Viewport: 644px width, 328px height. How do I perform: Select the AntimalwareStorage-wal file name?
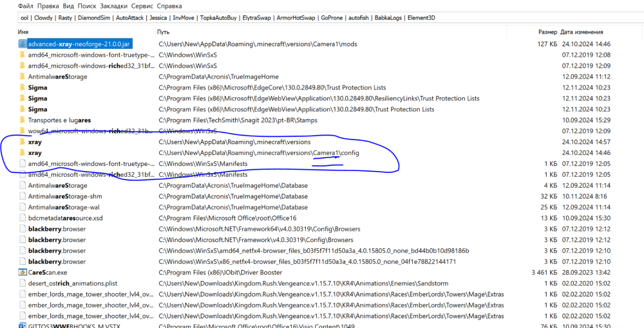(64, 207)
